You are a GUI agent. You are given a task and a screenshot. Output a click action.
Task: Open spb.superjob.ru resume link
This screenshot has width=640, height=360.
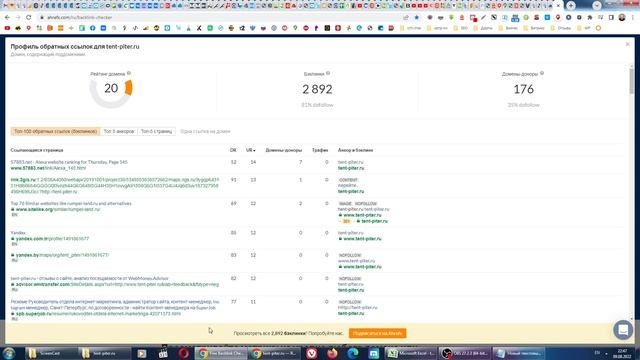coord(98,314)
